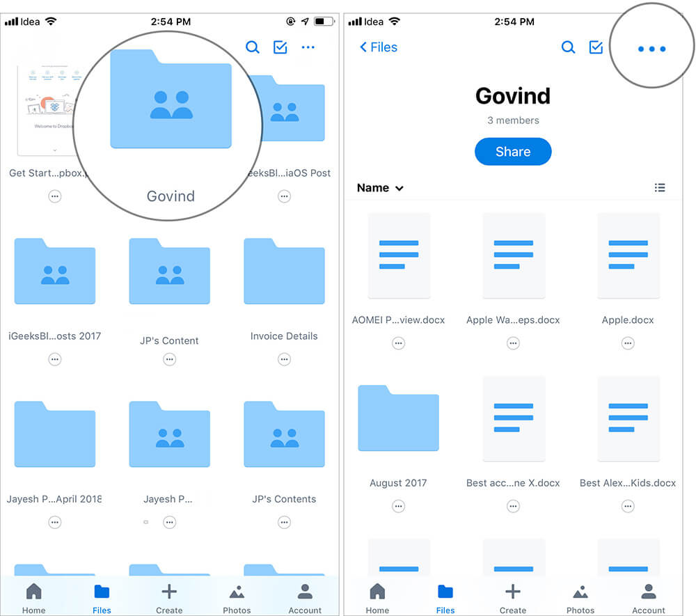Image resolution: width=696 pixels, height=616 pixels.
Task: Open options for Jayesh P... shared folder
Action: point(170,522)
